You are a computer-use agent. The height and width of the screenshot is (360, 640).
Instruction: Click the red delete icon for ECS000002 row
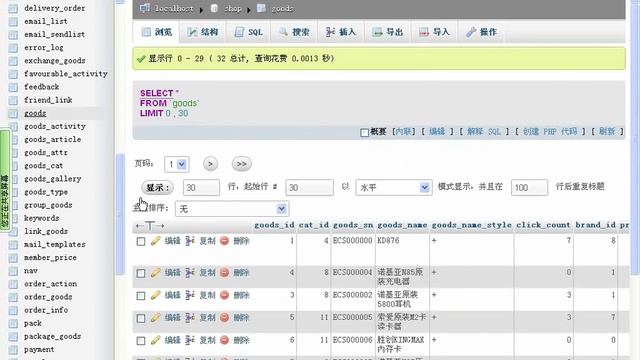(224, 295)
